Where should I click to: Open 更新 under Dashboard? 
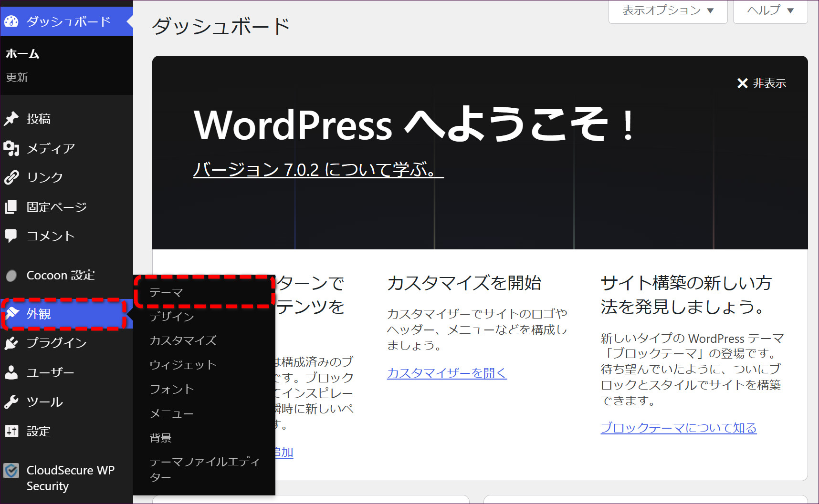click(17, 77)
